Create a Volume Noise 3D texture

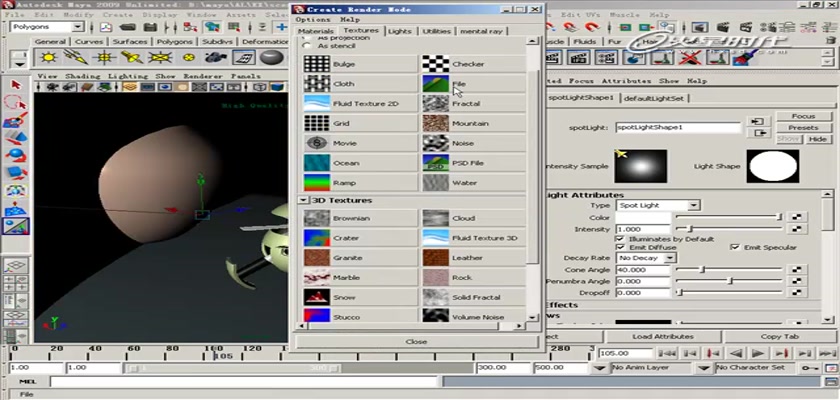click(x=474, y=316)
